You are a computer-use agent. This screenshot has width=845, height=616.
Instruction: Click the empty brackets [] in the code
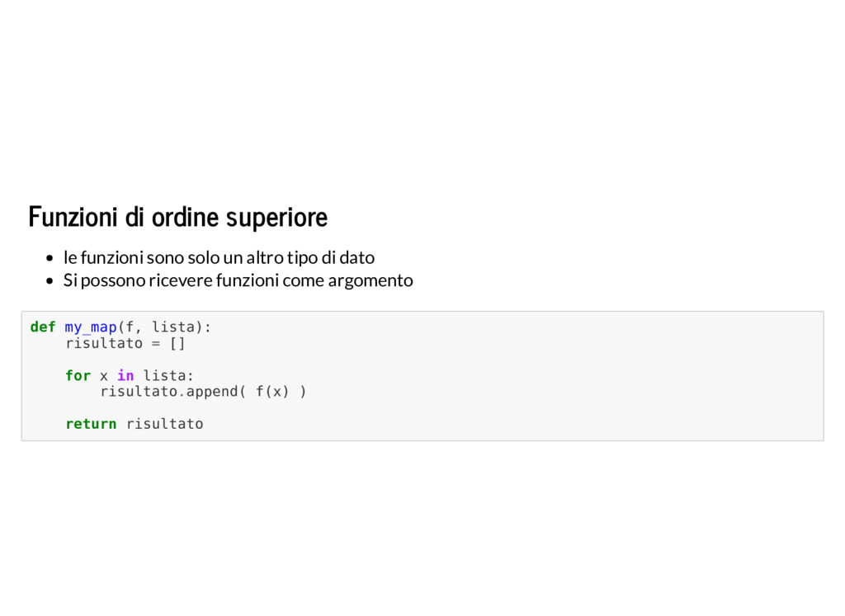(x=177, y=344)
